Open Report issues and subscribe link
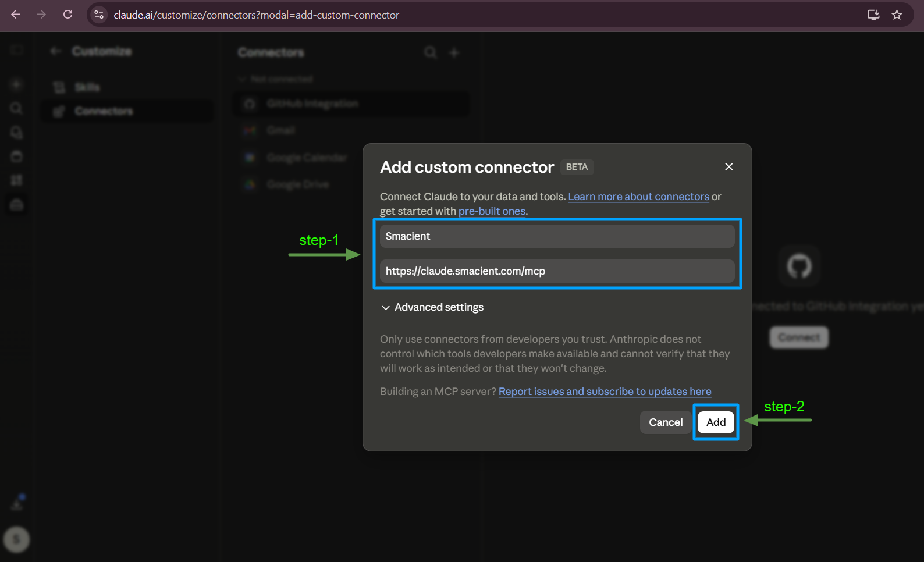924x562 pixels. tap(605, 392)
